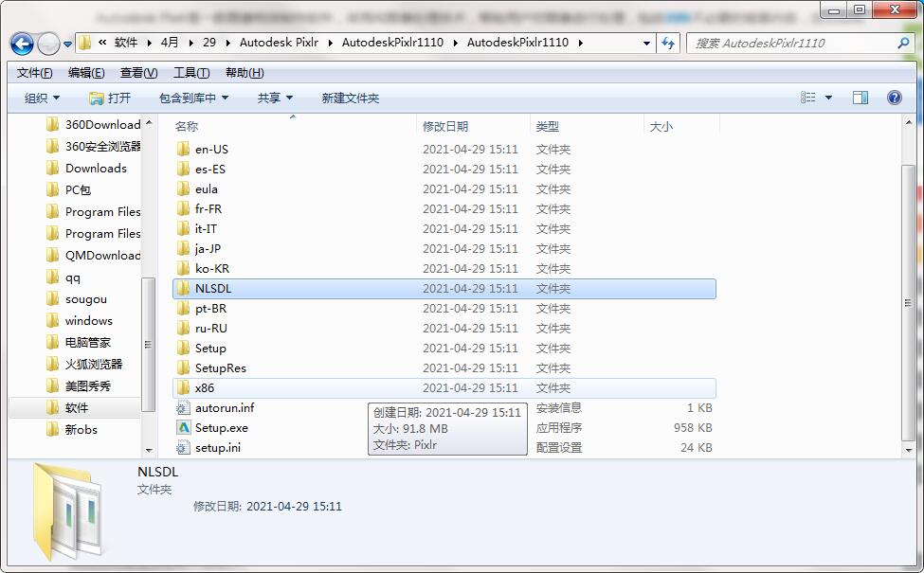Select 美图秀秀 in the navigation tree

point(79,385)
